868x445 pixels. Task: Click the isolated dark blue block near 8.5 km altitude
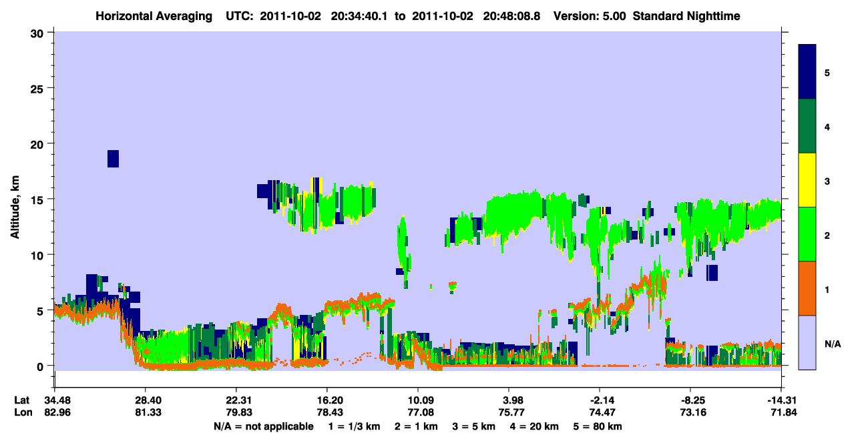(x=712, y=273)
